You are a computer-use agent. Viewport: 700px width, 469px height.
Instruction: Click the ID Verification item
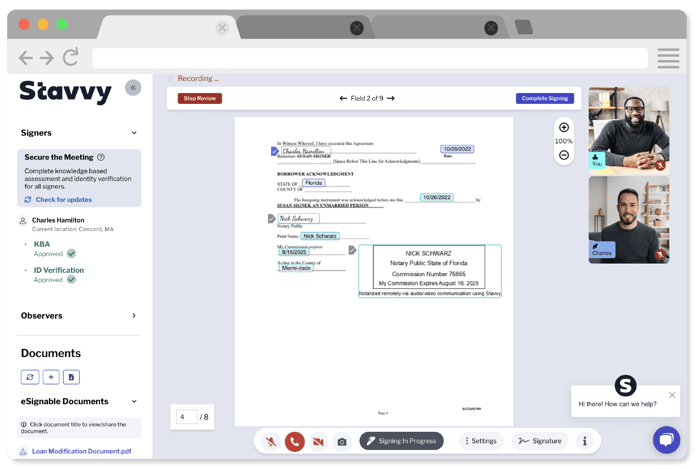pos(59,270)
